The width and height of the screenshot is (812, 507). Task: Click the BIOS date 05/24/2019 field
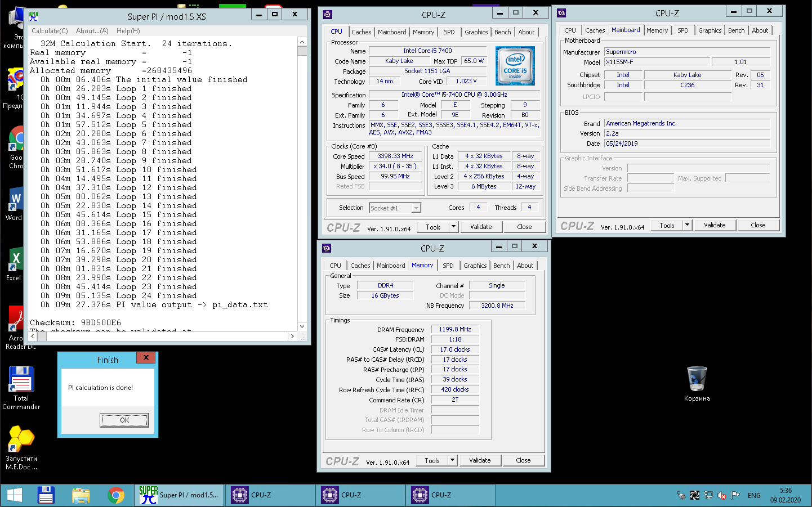[688, 143]
